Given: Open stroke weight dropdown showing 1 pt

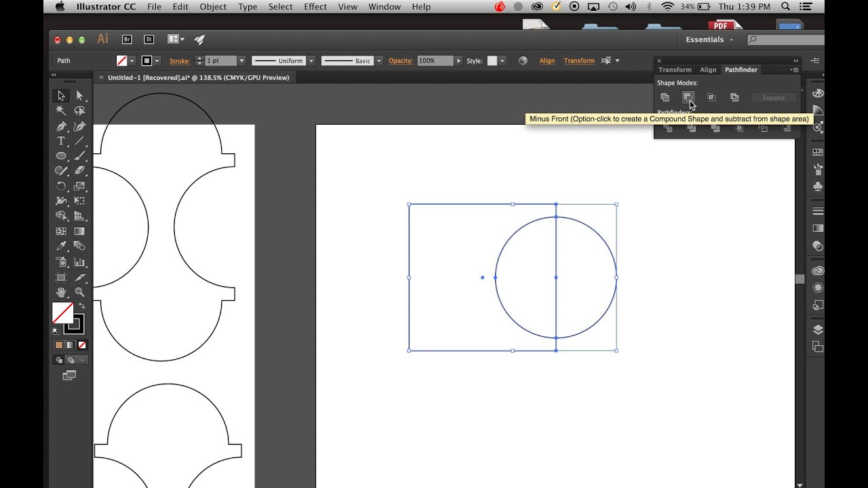Looking at the screenshot, I should pyautogui.click(x=241, y=60).
